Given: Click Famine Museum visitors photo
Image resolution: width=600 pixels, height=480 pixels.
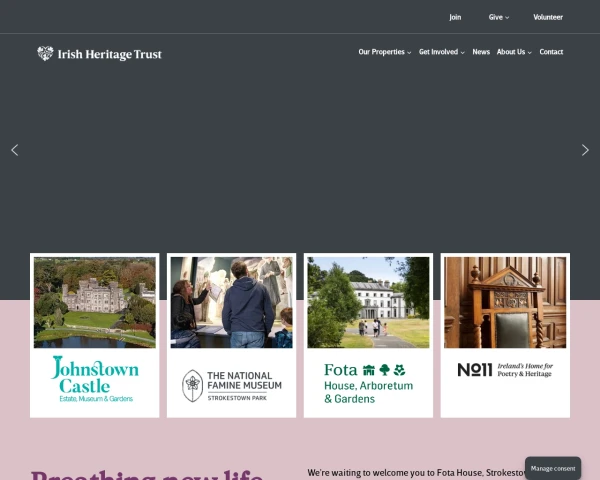Looking at the screenshot, I should [232, 302].
